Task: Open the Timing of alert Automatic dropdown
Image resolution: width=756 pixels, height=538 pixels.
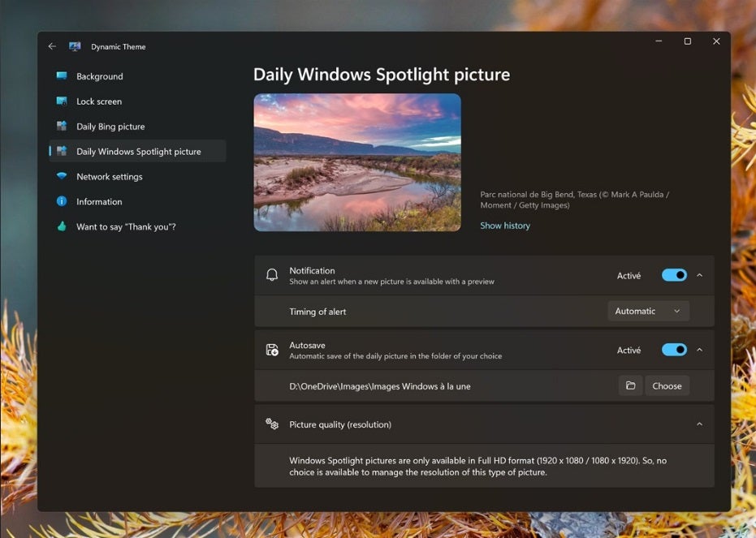Action: pyautogui.click(x=648, y=311)
